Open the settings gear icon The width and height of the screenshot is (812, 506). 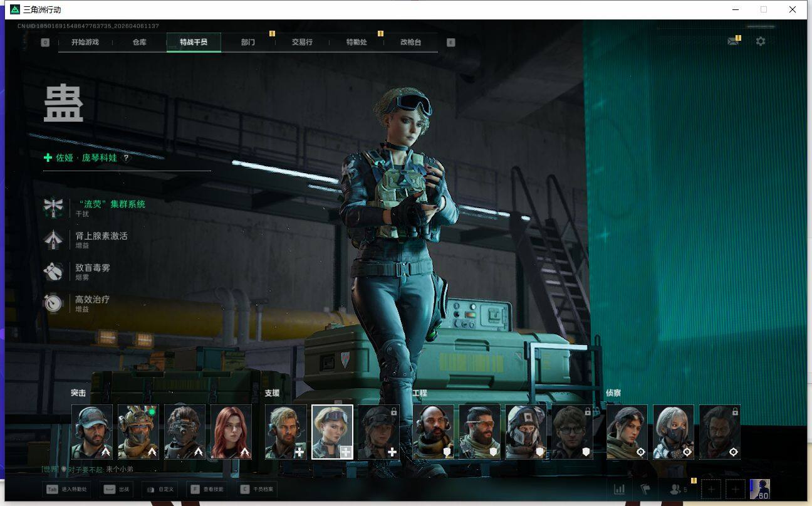760,41
